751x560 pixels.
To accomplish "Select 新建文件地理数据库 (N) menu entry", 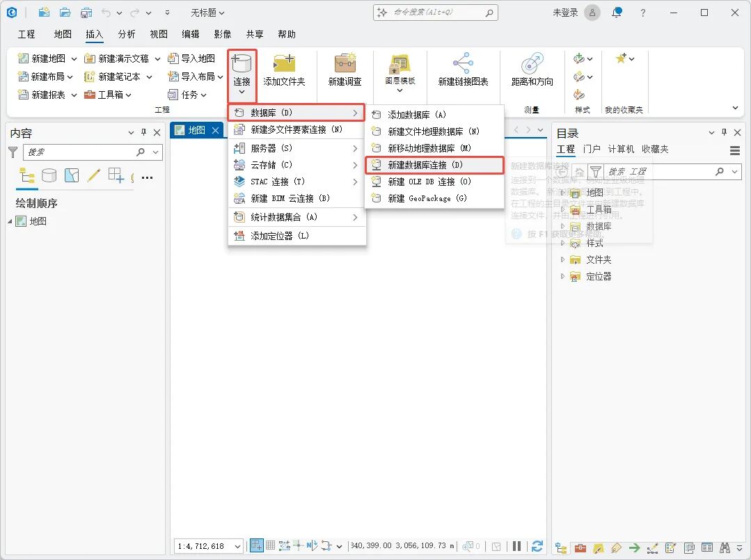I will tap(434, 131).
